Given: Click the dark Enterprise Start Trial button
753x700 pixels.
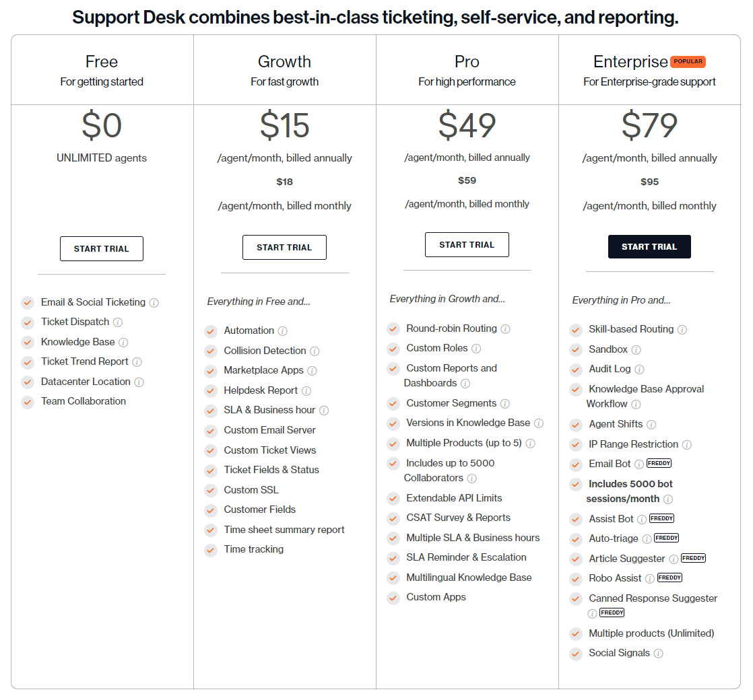Looking at the screenshot, I should (649, 246).
